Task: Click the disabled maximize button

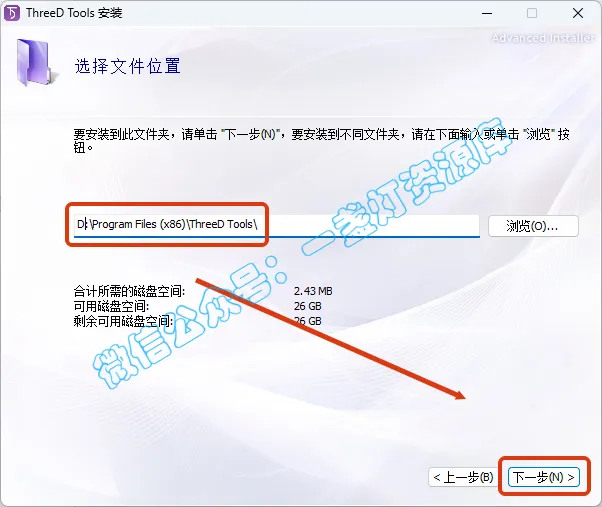Action: tap(532, 13)
